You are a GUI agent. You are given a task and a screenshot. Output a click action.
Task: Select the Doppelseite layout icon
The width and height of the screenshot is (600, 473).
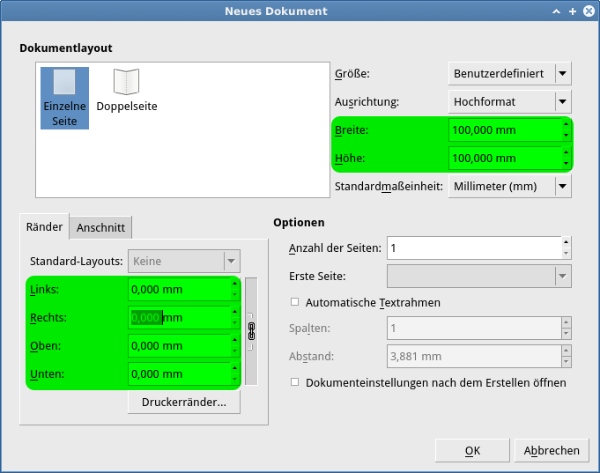tap(126, 90)
